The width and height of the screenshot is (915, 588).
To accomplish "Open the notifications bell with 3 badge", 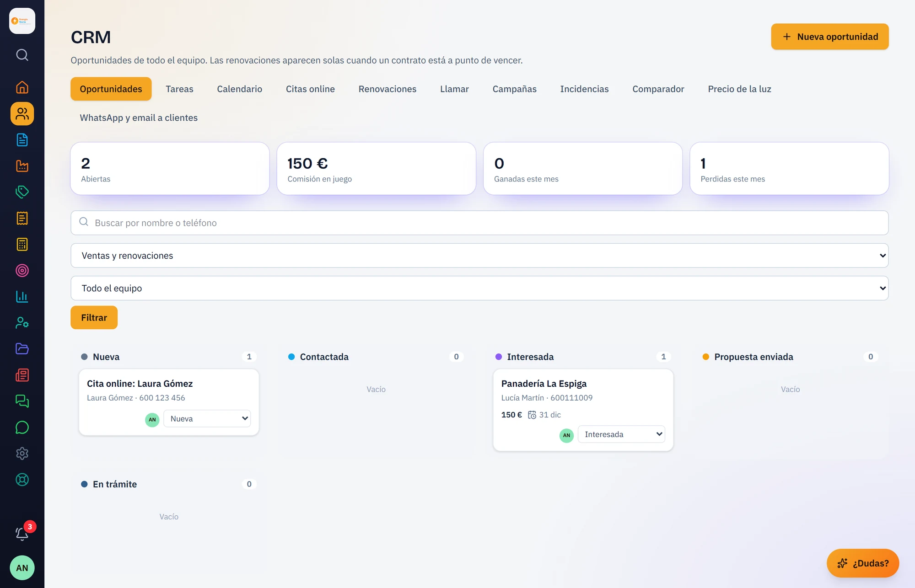I will click(22, 533).
